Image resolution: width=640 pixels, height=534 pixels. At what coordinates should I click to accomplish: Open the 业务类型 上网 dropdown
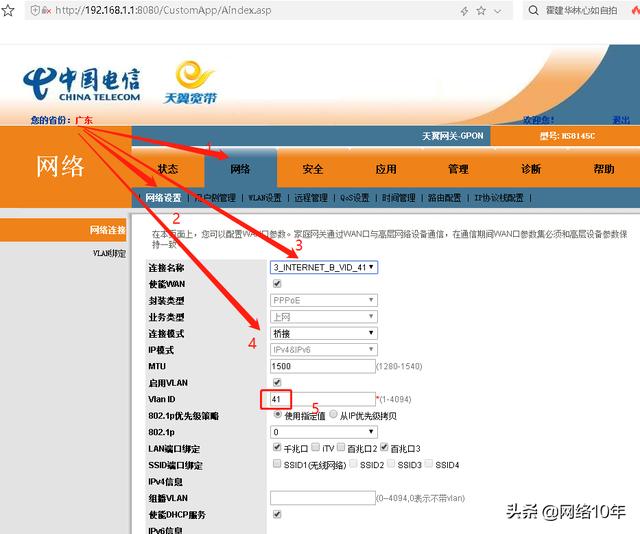[324, 317]
